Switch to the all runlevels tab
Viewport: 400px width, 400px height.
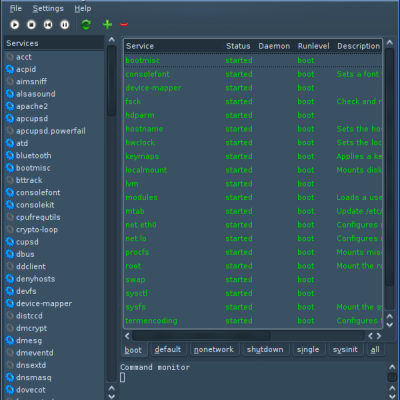[x=375, y=350]
